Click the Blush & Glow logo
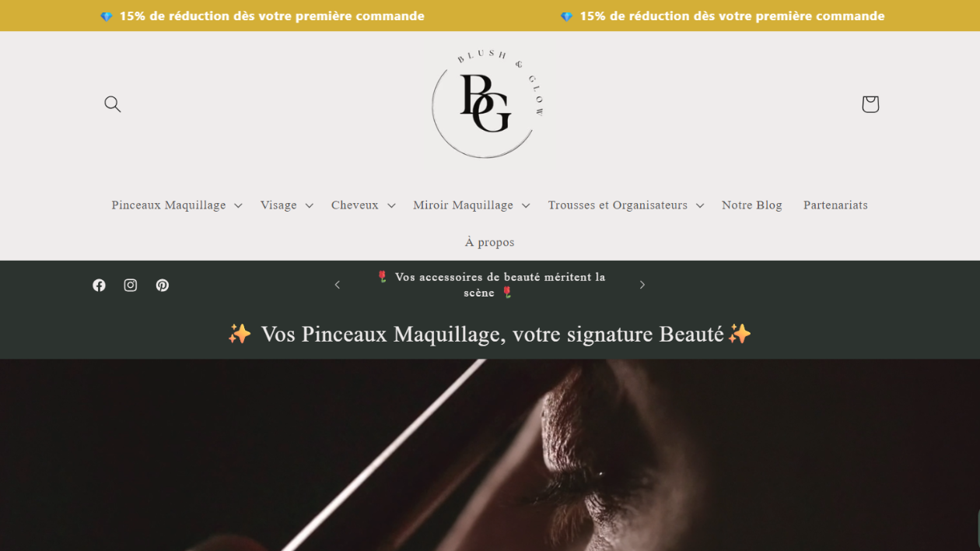The width and height of the screenshot is (980, 551). click(488, 104)
